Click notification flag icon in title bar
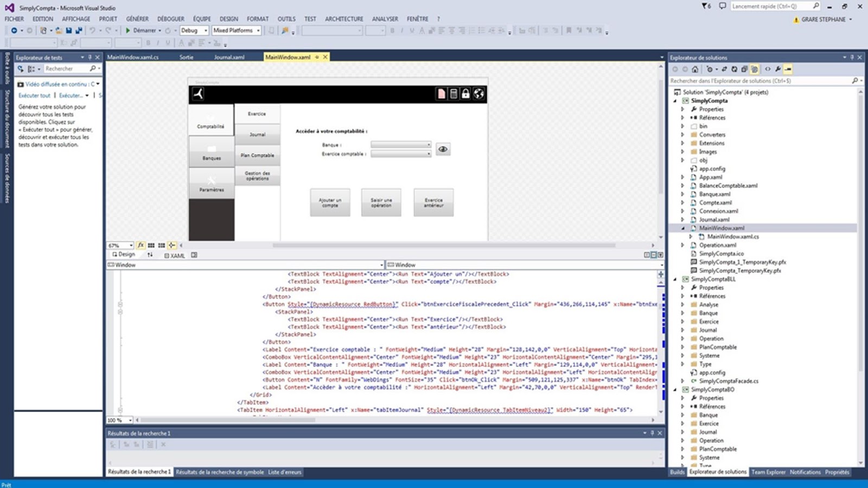 (x=706, y=6)
